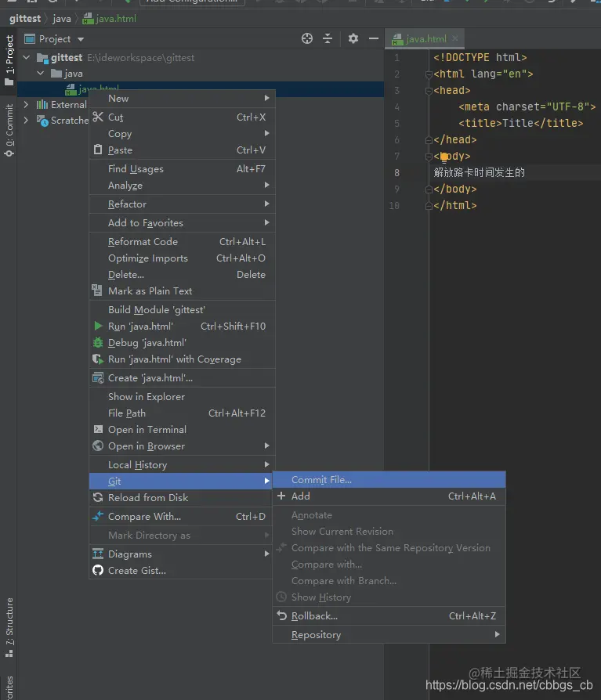This screenshot has height=700, width=601.
Task: Select the java folder row
Action: (x=200, y=74)
